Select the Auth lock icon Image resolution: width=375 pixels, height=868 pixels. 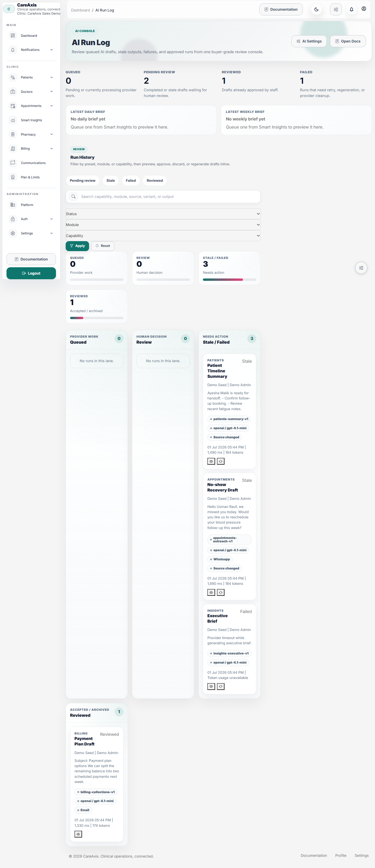13,219
